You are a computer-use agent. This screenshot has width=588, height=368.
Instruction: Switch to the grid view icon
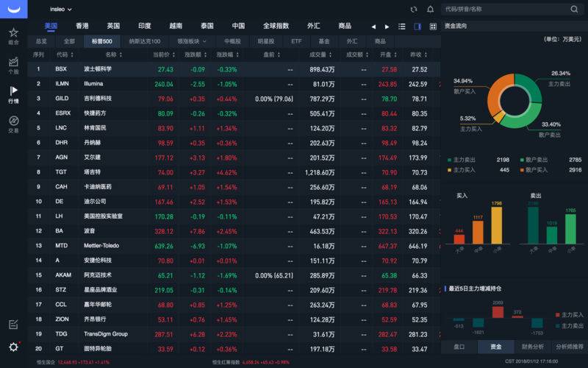[x=433, y=26]
